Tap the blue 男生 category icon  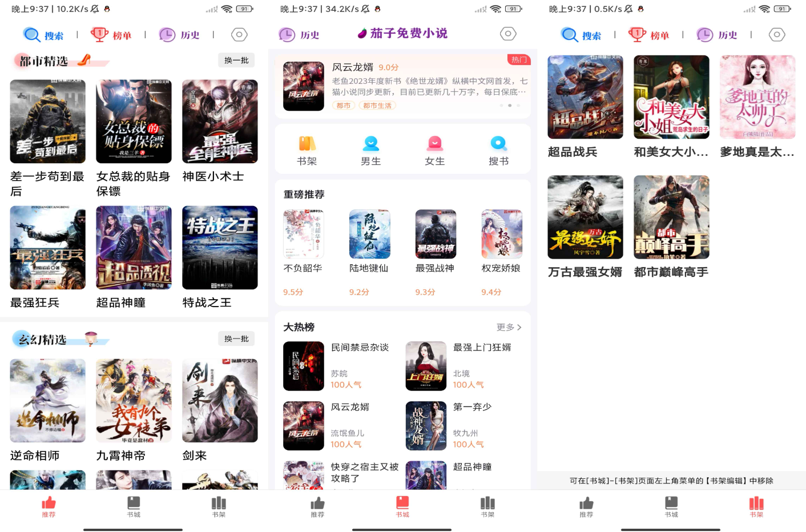click(x=371, y=143)
